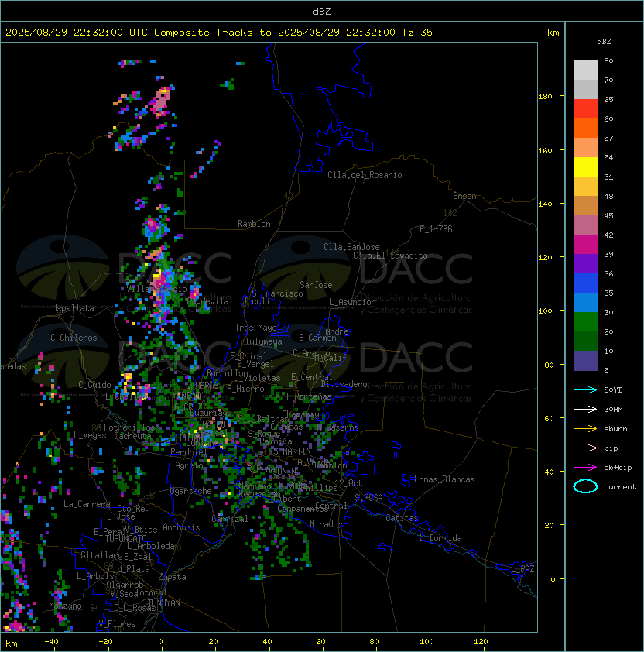Select the light gray 70-80 dBZ swatch

[585, 70]
